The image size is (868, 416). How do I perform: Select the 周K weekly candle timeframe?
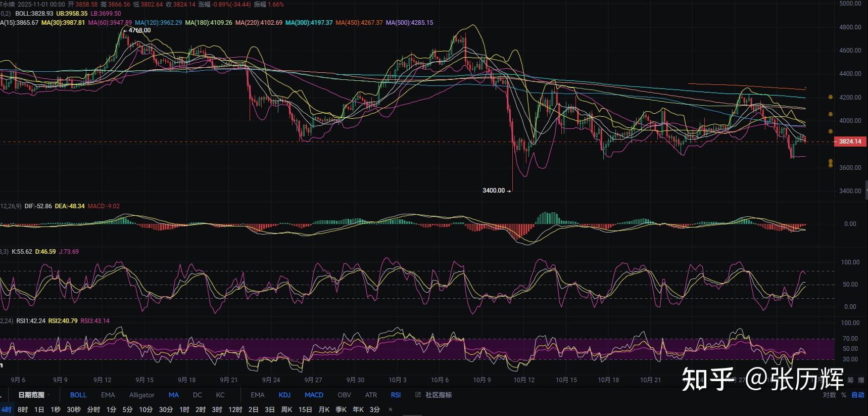286,409
